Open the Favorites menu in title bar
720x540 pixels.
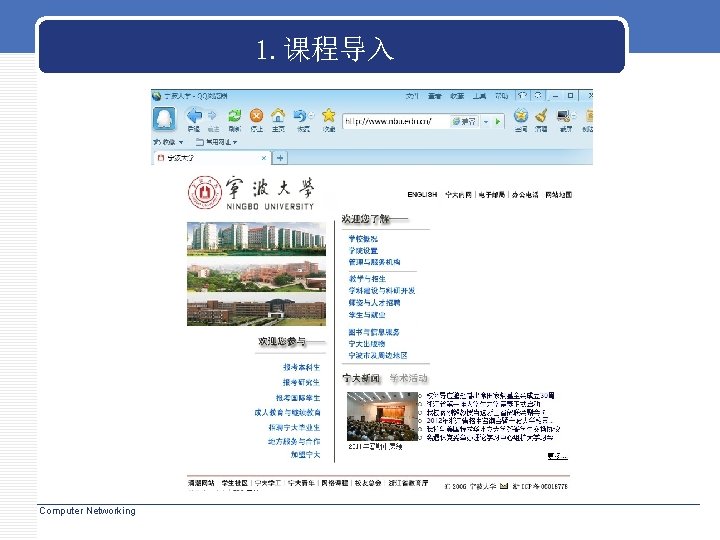[457, 96]
